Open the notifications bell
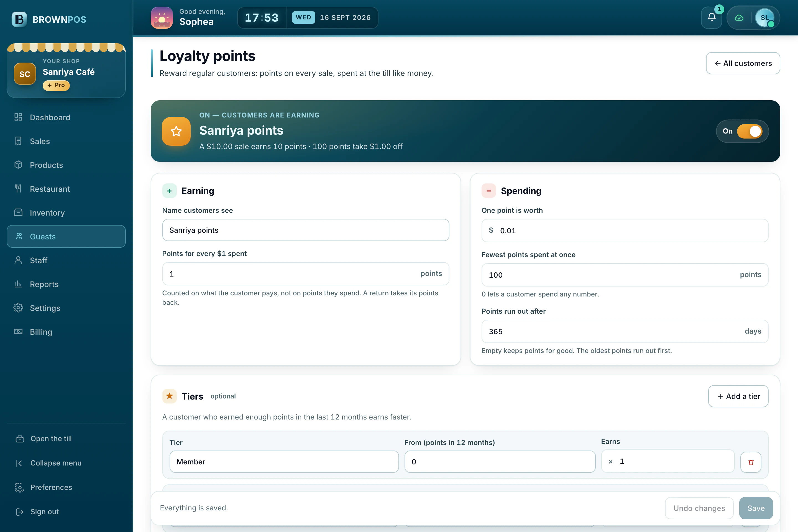The image size is (798, 532). pyautogui.click(x=712, y=18)
